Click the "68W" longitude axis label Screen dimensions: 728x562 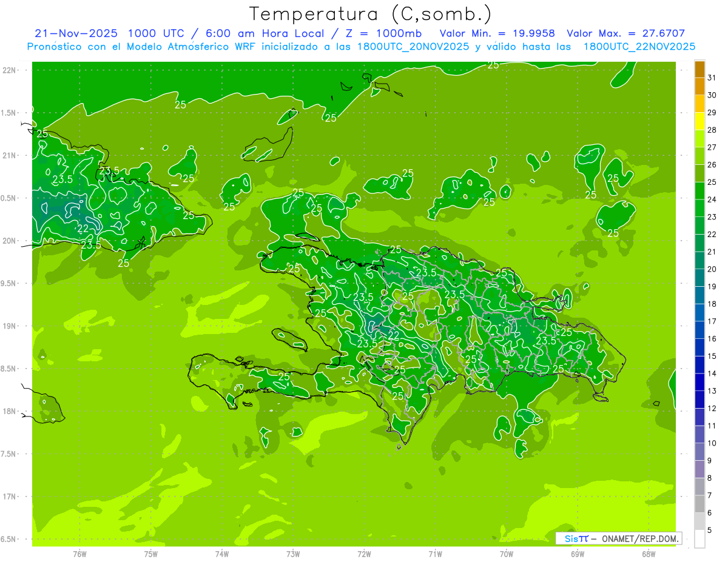pyautogui.click(x=649, y=554)
